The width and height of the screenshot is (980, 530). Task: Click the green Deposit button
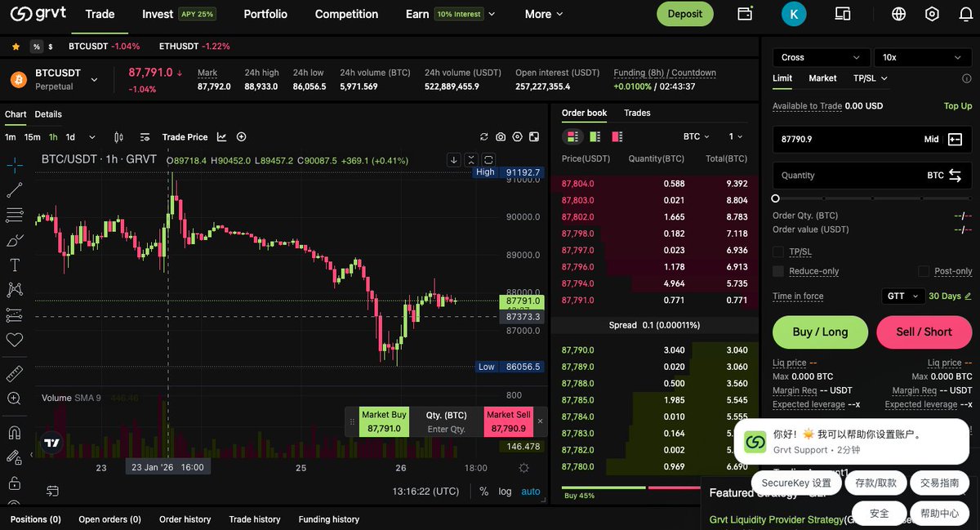point(684,14)
